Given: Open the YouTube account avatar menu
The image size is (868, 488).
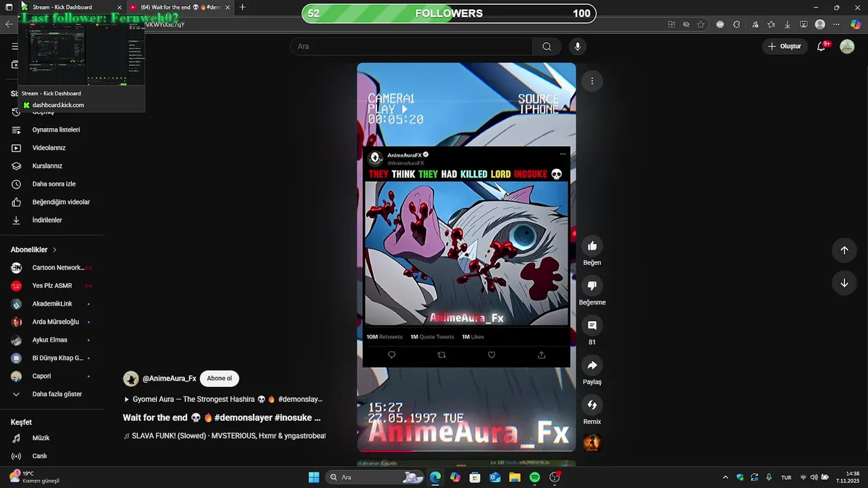Looking at the screenshot, I should point(847,46).
